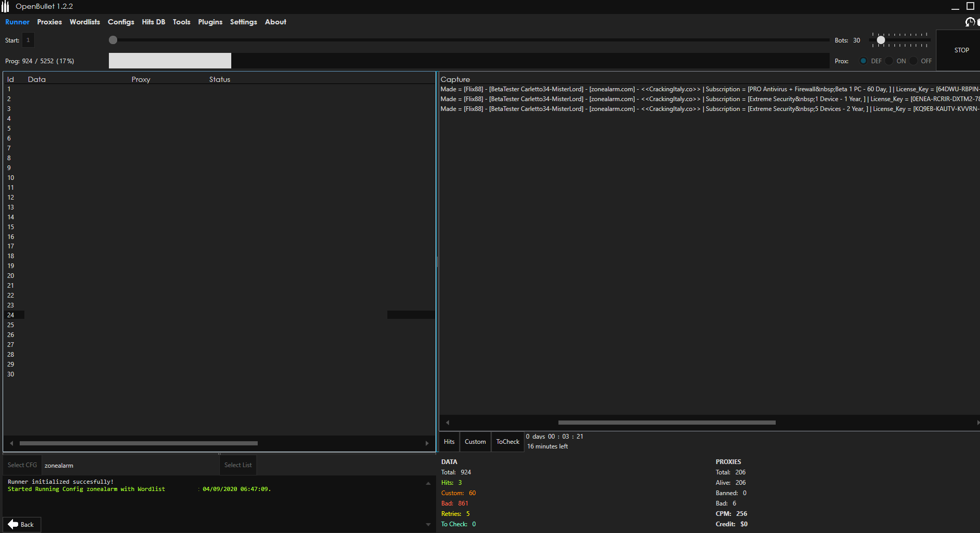
Task: Click right scroll arrow of bot list
Action: click(427, 443)
